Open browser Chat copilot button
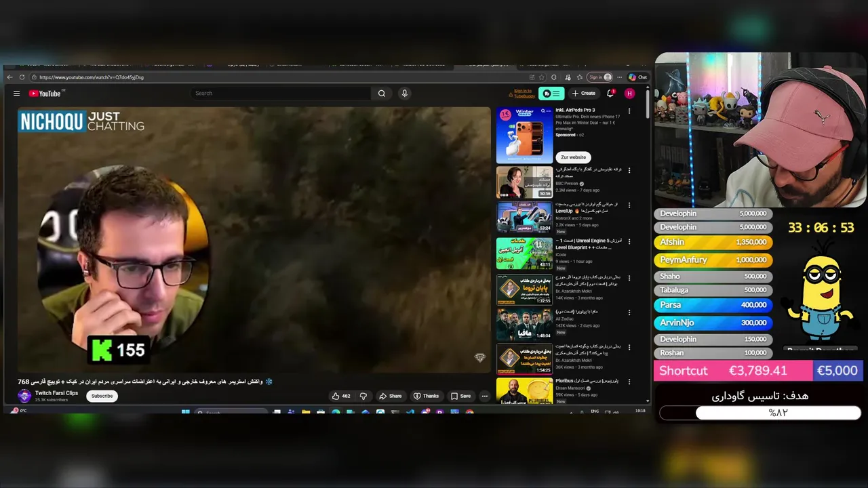Image resolution: width=868 pixels, height=488 pixels. pyautogui.click(x=637, y=77)
